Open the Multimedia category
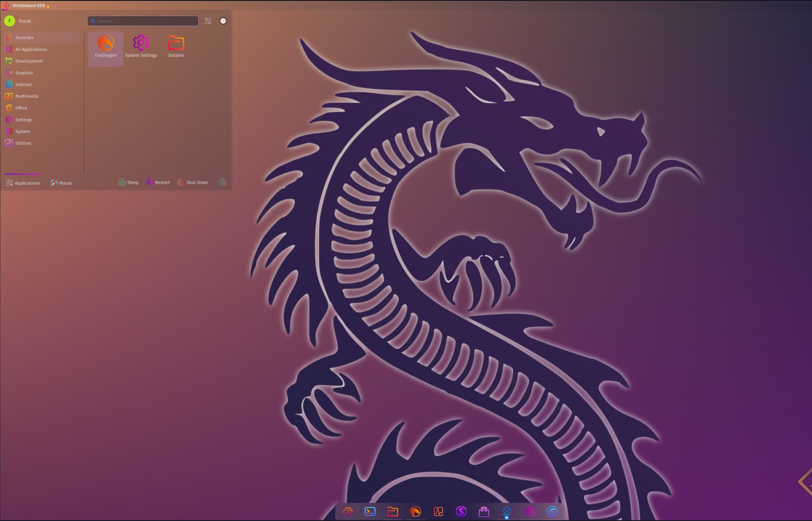The height and width of the screenshot is (521, 812). coord(42,96)
